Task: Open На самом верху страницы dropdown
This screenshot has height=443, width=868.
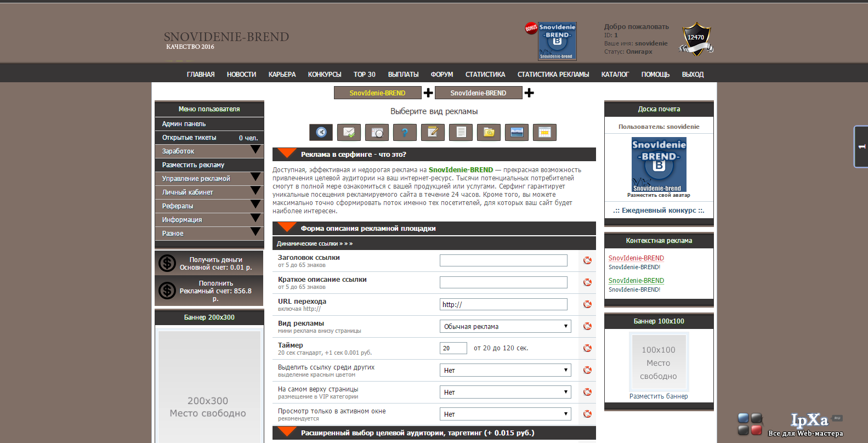Action: 506,392
